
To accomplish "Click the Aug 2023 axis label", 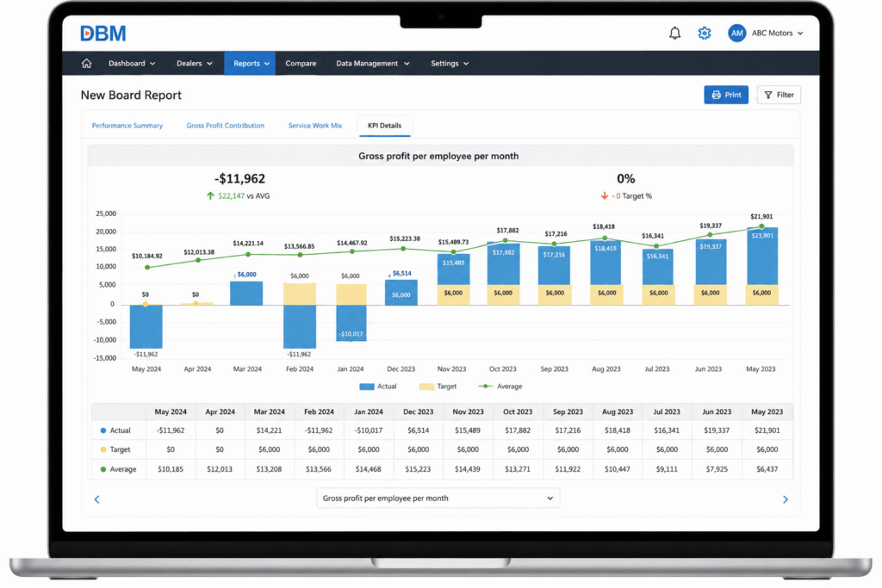I will tap(606, 369).
